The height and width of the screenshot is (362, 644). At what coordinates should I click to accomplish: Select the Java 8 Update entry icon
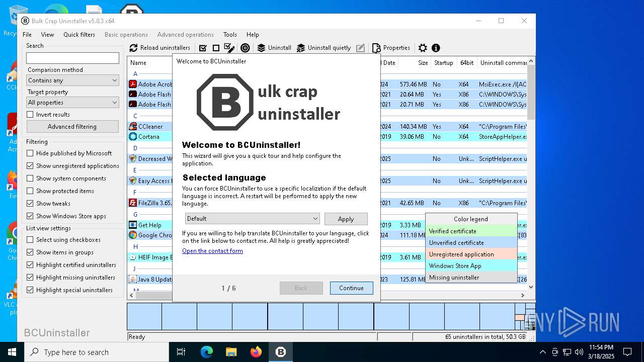[x=133, y=280]
